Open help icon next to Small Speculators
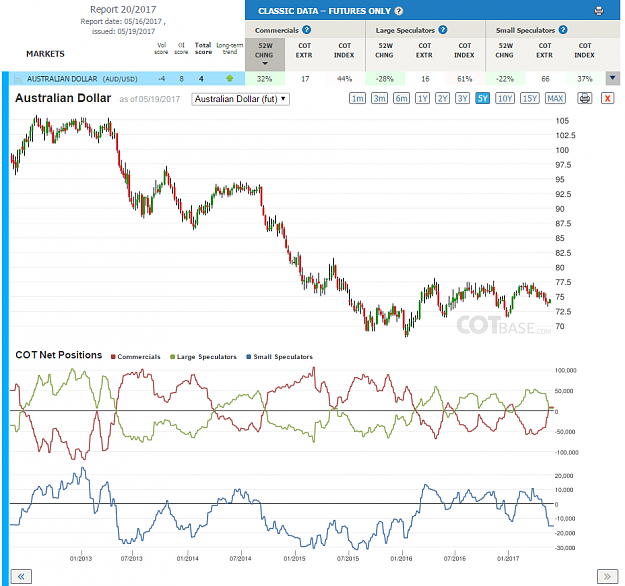 tap(563, 30)
